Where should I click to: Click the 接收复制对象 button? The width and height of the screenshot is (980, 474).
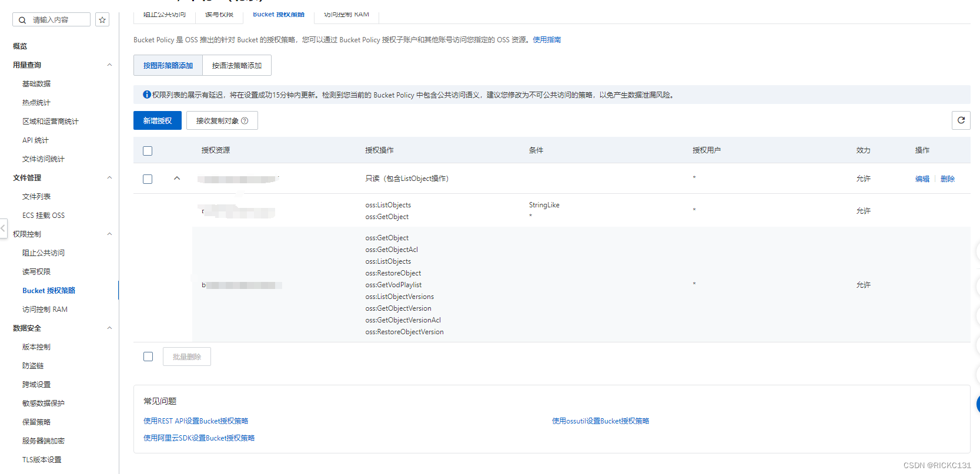222,121
